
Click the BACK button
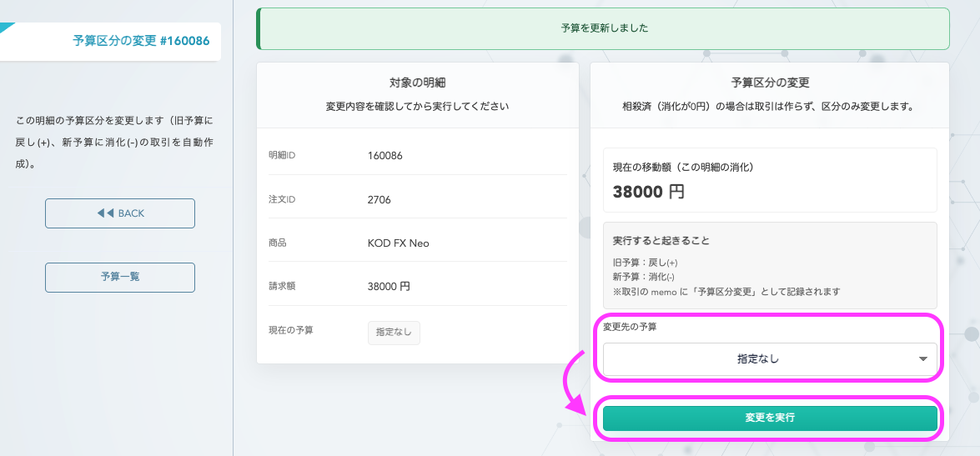click(x=119, y=213)
